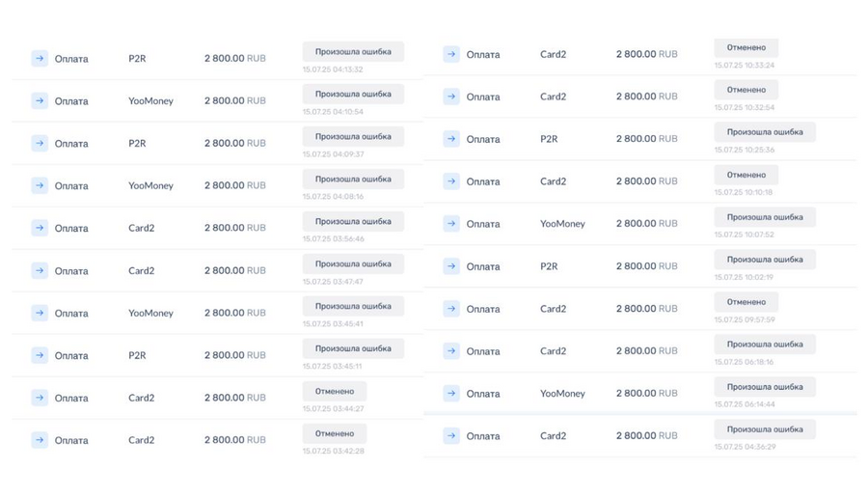Select 'Отменено' status above 10:32:54
Viewport: 868px width, 498px height.
[x=746, y=90]
